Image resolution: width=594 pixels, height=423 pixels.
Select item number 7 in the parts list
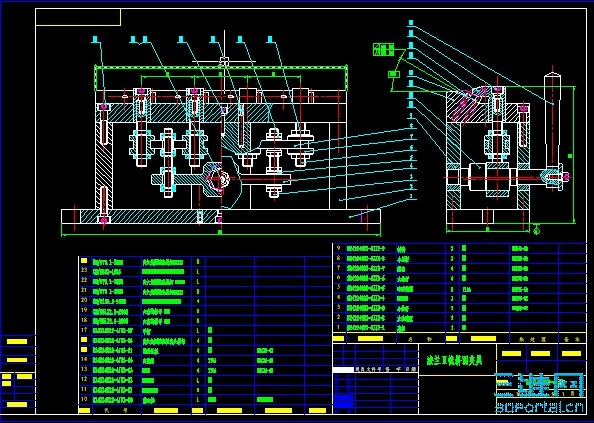tap(339, 268)
